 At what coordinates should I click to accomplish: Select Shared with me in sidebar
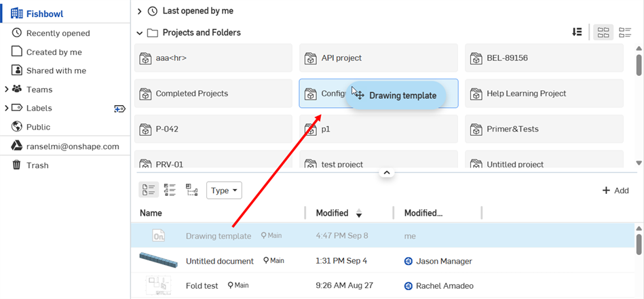pyautogui.click(x=56, y=71)
